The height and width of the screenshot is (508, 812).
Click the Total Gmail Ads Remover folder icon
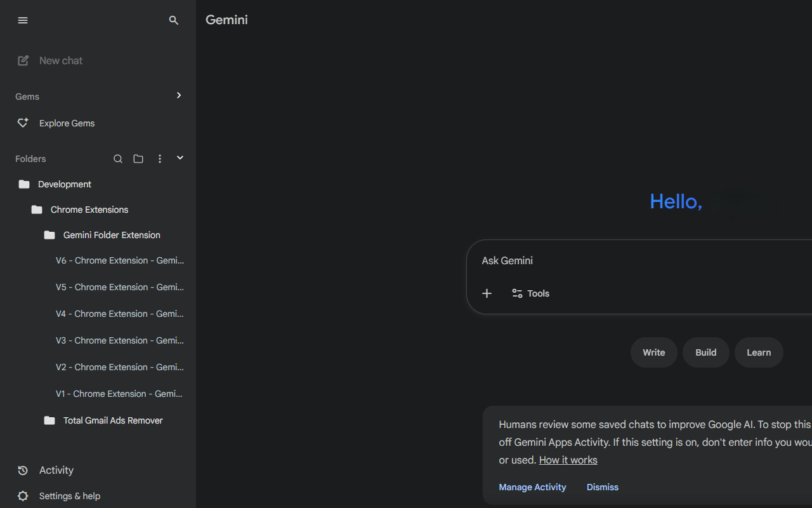[49, 420]
